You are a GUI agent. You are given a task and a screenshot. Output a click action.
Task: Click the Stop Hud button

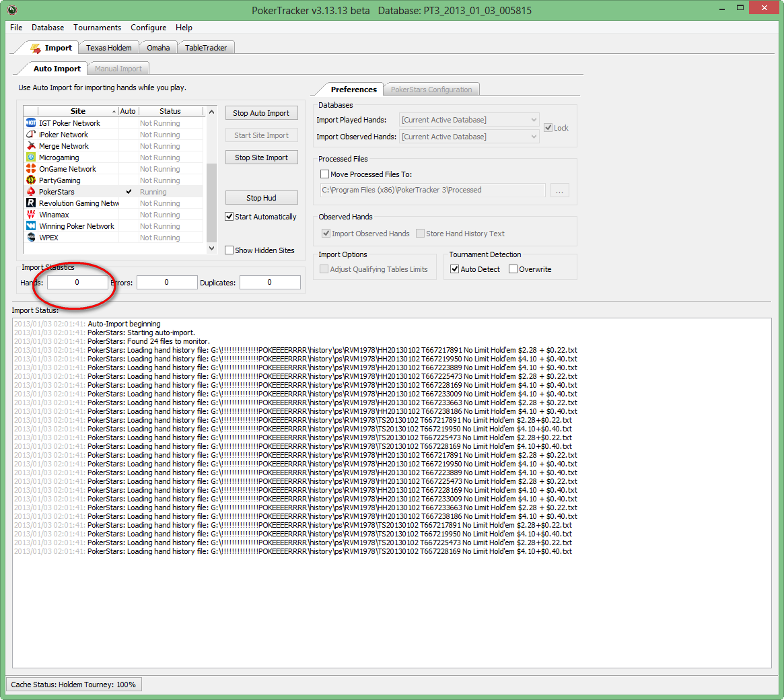coord(261,198)
